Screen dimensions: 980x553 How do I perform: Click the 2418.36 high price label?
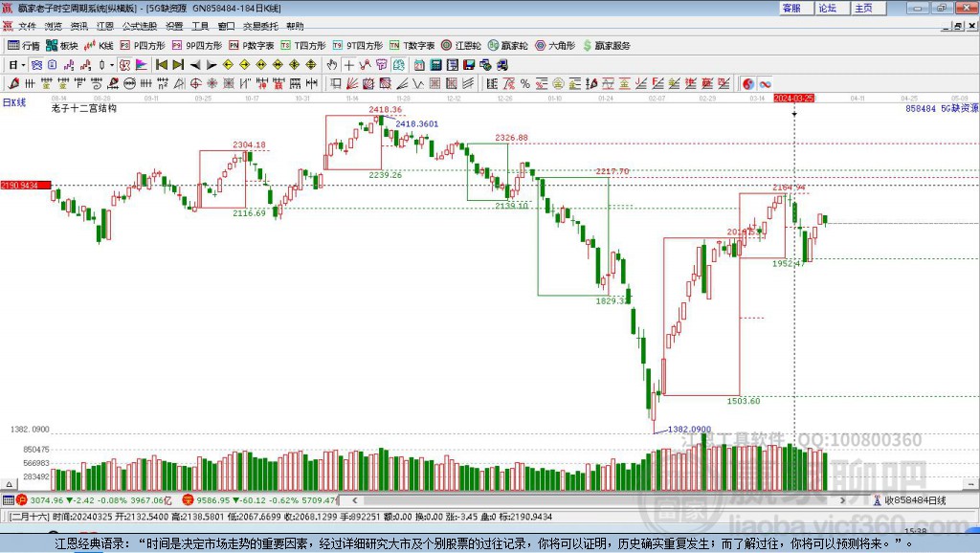[x=385, y=109]
